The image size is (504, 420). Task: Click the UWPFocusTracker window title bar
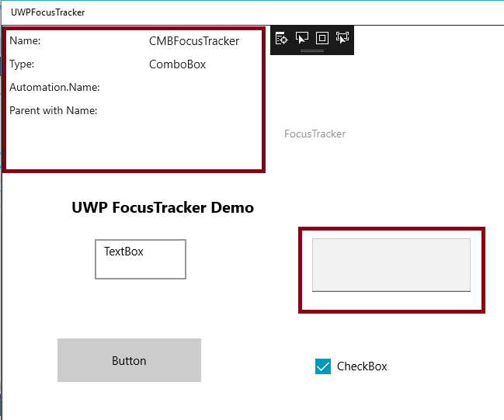coord(233,12)
